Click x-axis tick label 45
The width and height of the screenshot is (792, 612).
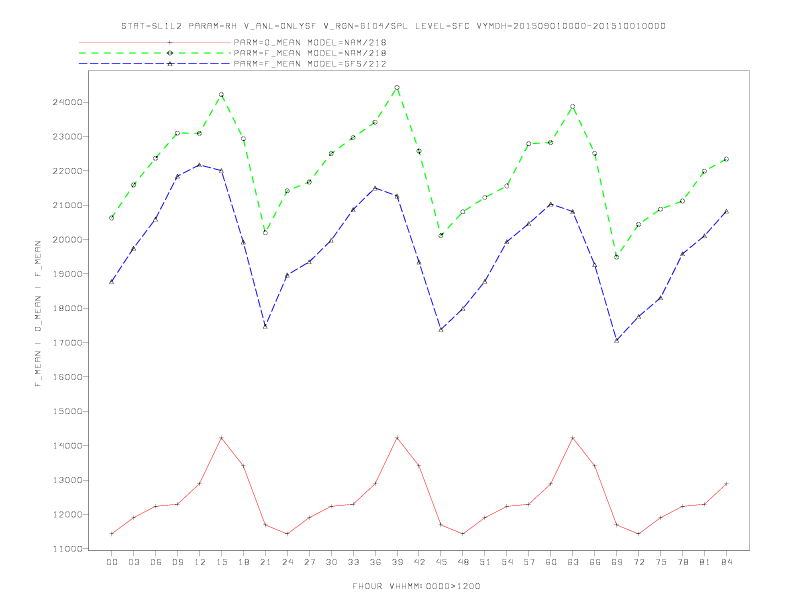coord(441,562)
